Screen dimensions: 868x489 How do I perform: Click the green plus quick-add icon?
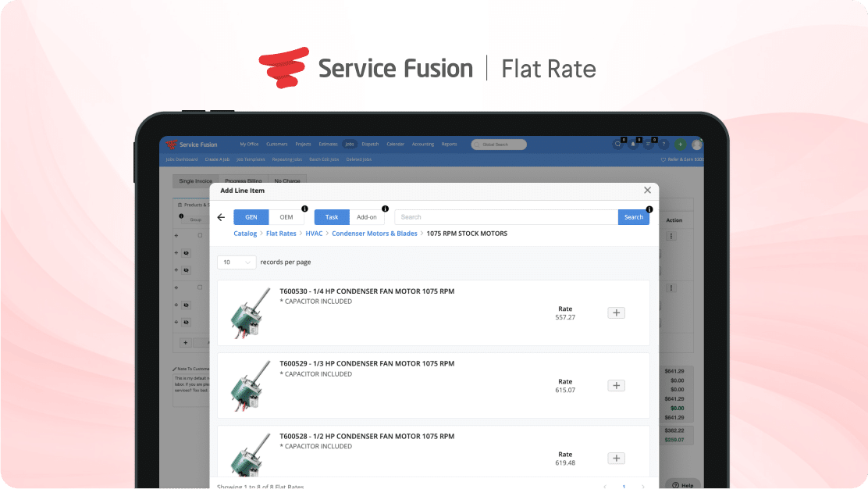pos(680,145)
